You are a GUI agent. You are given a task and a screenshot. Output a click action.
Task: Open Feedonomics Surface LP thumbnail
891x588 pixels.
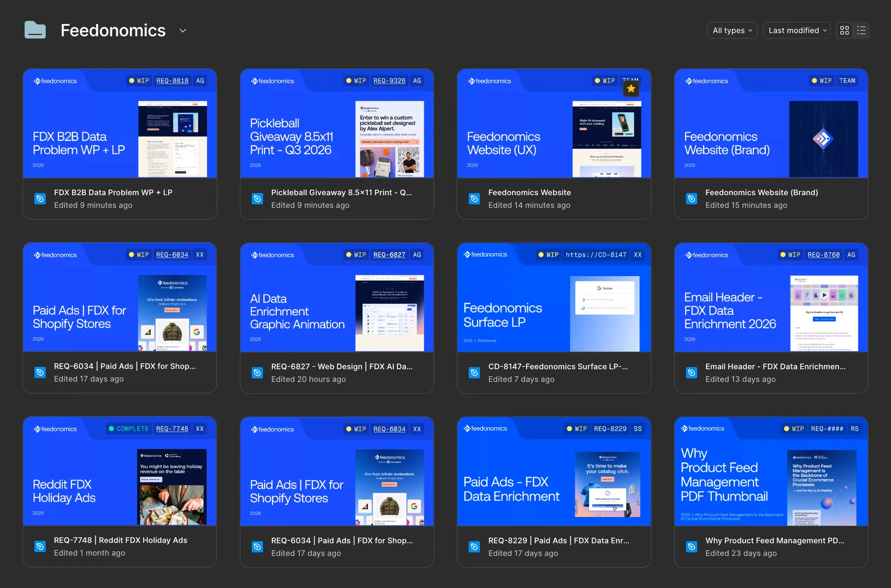554,298
